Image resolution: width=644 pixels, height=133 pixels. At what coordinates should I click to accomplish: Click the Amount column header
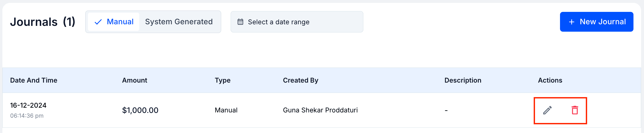coord(135,80)
